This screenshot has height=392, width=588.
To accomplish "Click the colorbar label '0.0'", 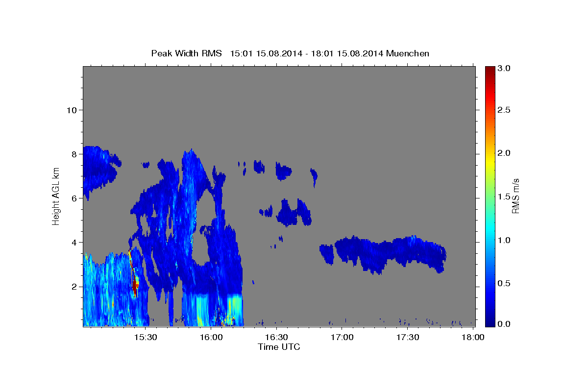I will tap(503, 324).
